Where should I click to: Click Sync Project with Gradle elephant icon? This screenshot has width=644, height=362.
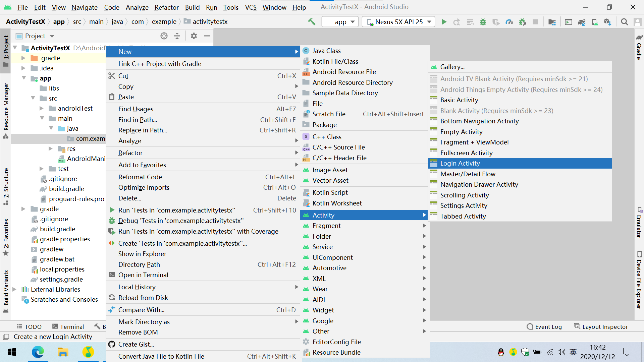(x=581, y=22)
